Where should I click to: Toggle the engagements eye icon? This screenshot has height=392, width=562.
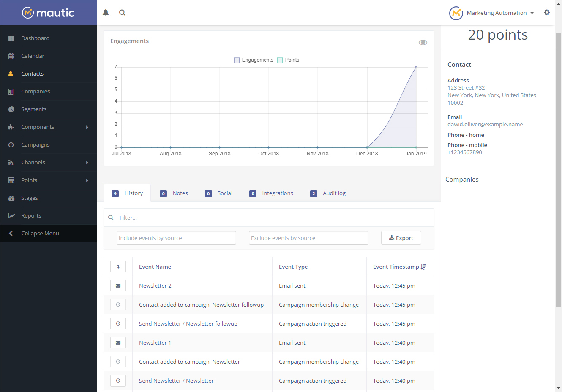(423, 42)
